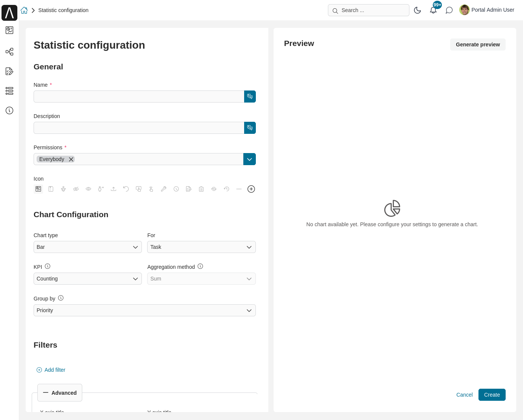Viewport: 523px width, 420px height.
Task: Open the Permissions dropdown
Action: [x=249, y=159]
